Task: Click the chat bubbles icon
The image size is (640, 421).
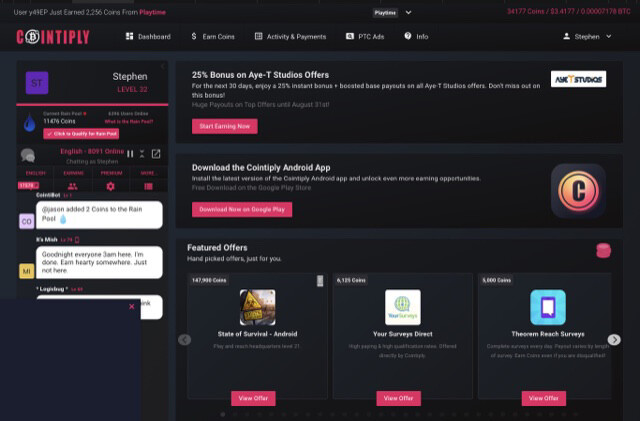Action: click(28, 155)
